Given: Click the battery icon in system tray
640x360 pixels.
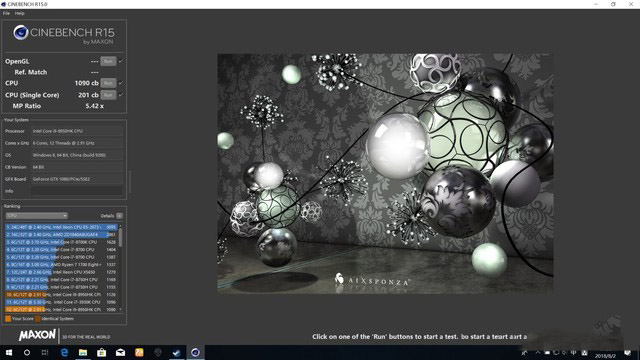Looking at the screenshot, I should [x=547, y=353].
